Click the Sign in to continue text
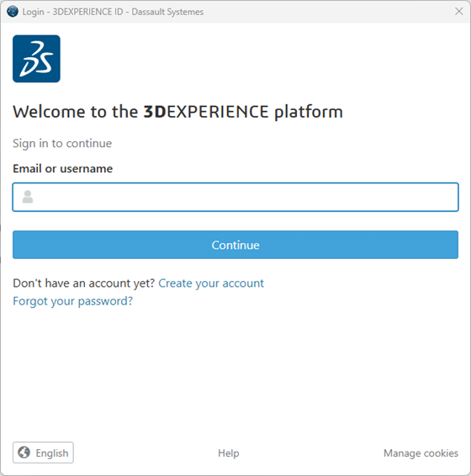Screen dimensions: 471x476 pos(62,143)
